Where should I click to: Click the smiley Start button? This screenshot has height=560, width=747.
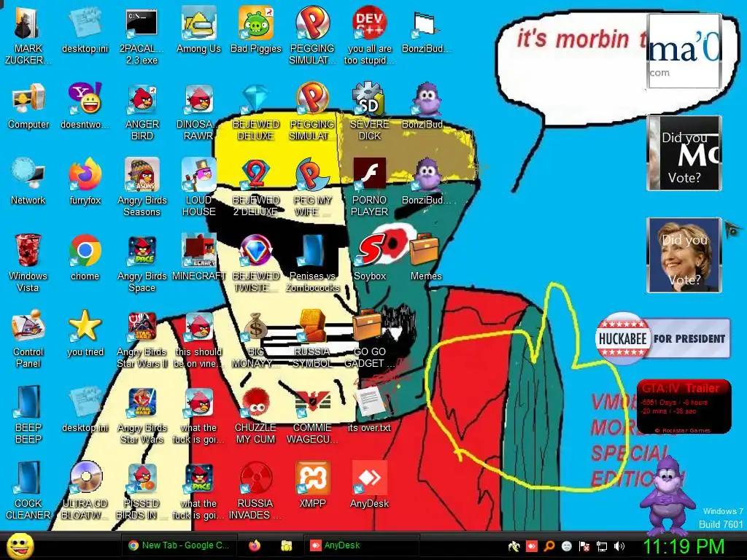click(20, 546)
